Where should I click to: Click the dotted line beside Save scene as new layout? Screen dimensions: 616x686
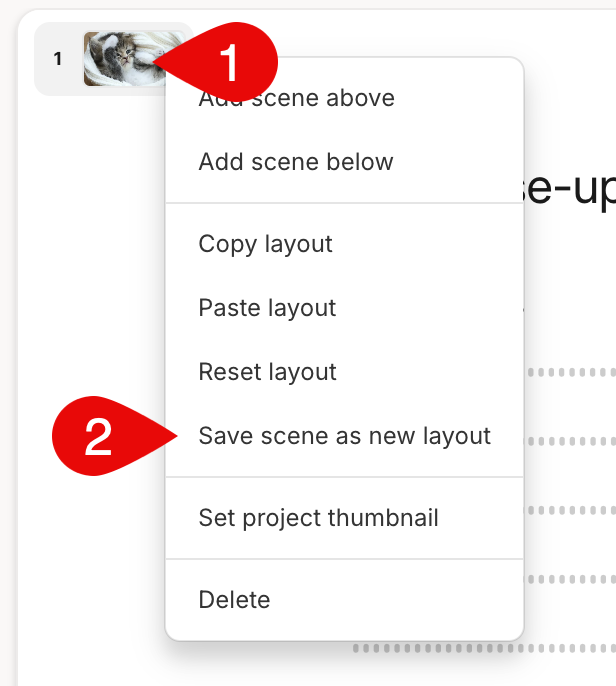[570, 441]
